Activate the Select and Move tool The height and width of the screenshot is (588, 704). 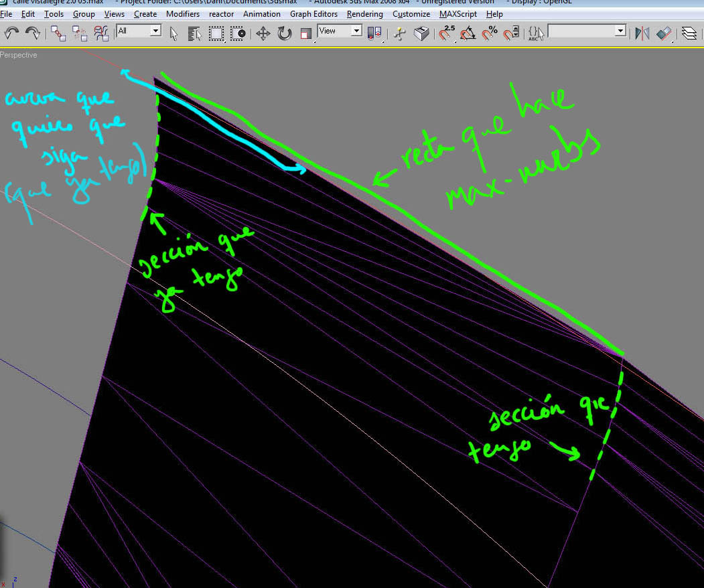click(x=263, y=33)
